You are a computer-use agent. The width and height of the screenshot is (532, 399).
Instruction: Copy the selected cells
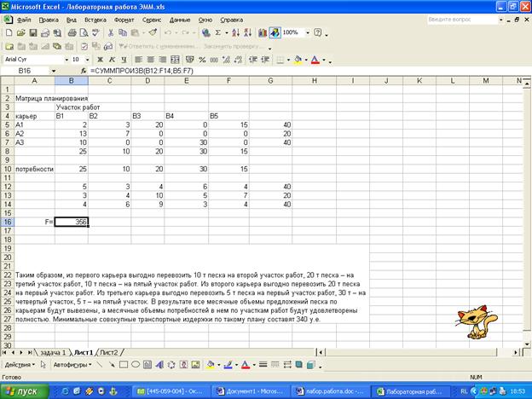pos(123,32)
